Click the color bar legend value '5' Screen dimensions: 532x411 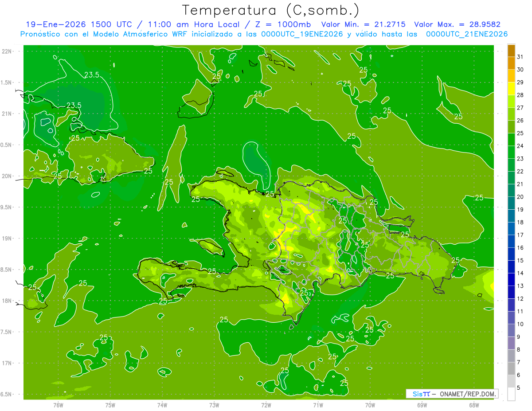pos(519,388)
